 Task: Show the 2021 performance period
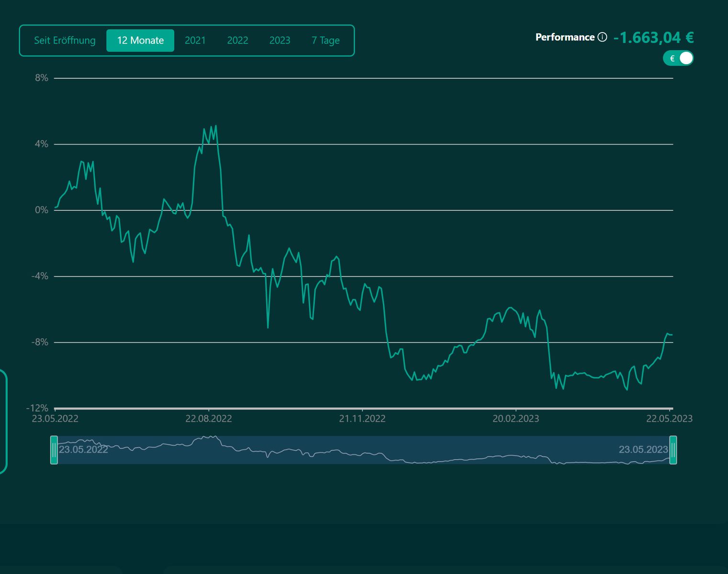[195, 41]
